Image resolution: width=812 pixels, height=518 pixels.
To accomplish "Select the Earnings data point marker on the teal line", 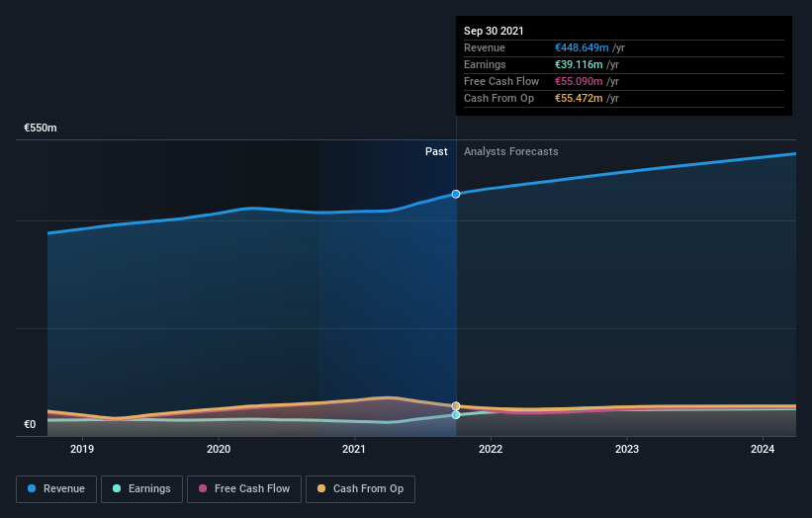I will click(456, 415).
